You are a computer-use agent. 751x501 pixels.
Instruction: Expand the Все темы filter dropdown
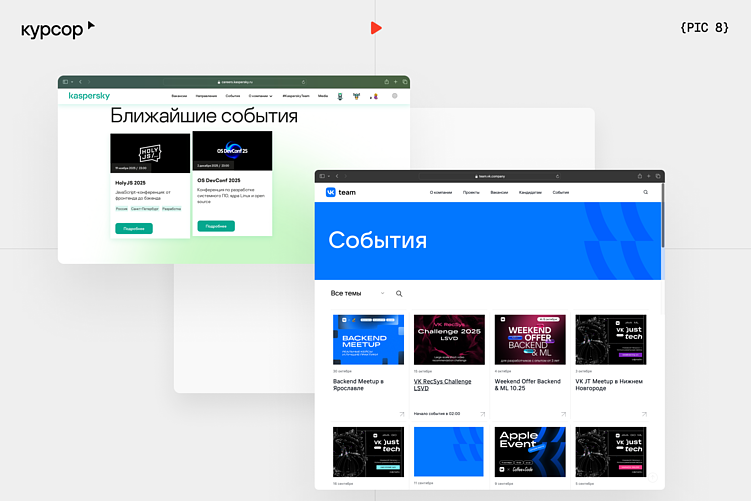tap(357, 293)
